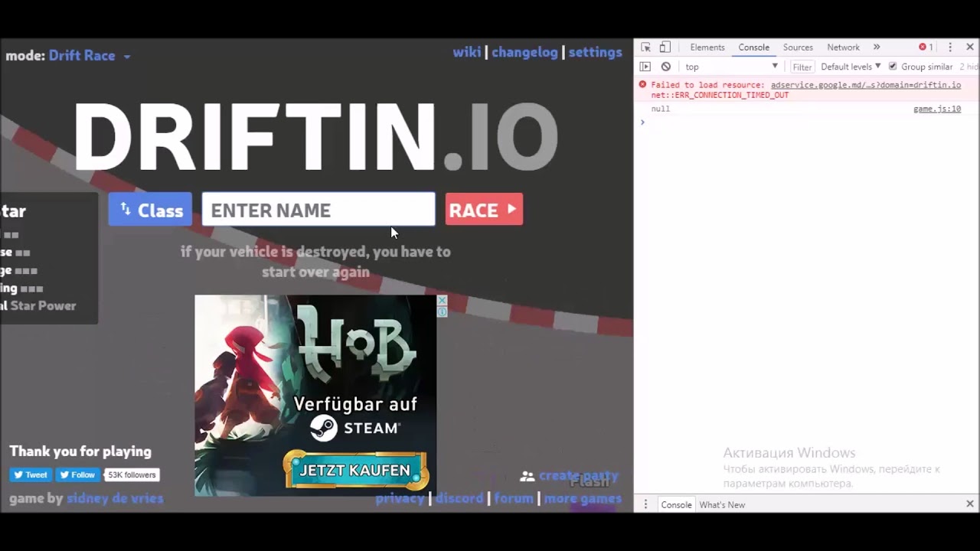Open the game settings link
Image resolution: width=980 pixels, height=551 pixels.
coord(595,52)
